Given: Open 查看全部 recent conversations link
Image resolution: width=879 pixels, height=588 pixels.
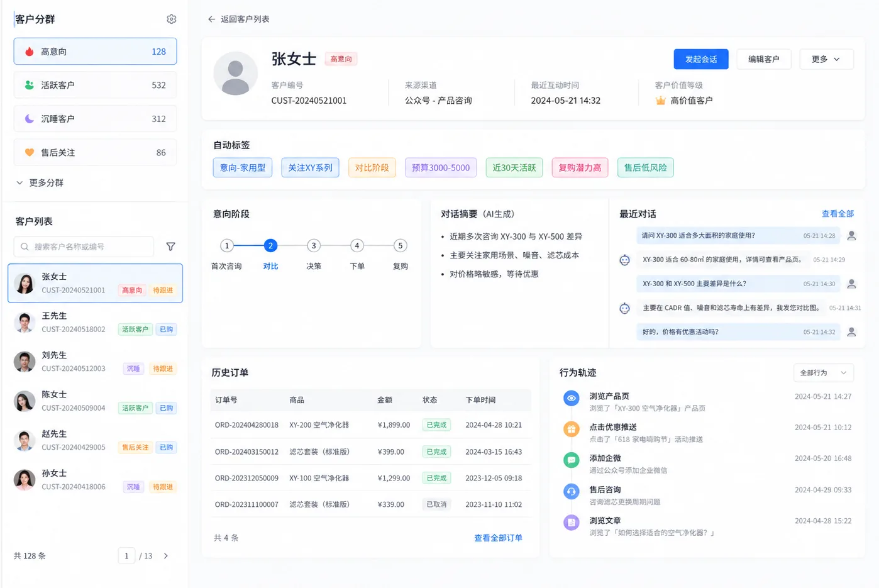Looking at the screenshot, I should point(838,214).
